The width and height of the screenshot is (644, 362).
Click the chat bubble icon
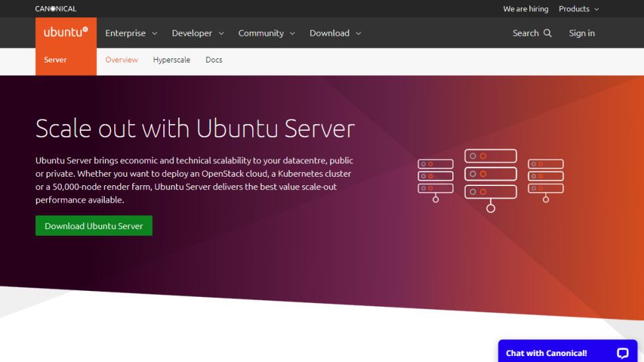(x=623, y=353)
